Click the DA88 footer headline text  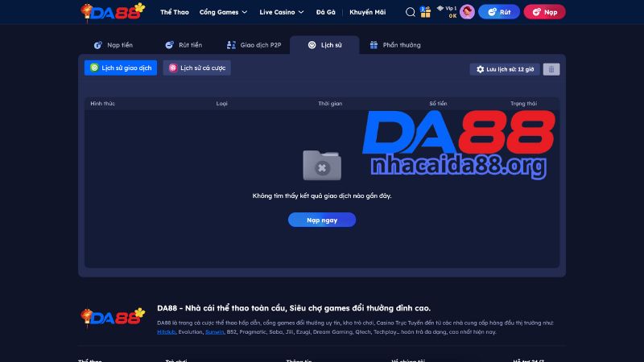click(x=294, y=308)
